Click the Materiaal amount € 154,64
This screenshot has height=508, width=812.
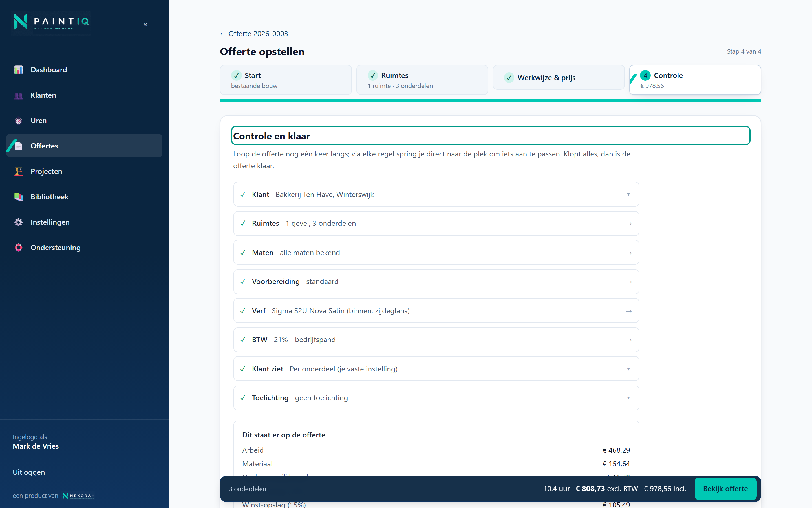click(616, 464)
